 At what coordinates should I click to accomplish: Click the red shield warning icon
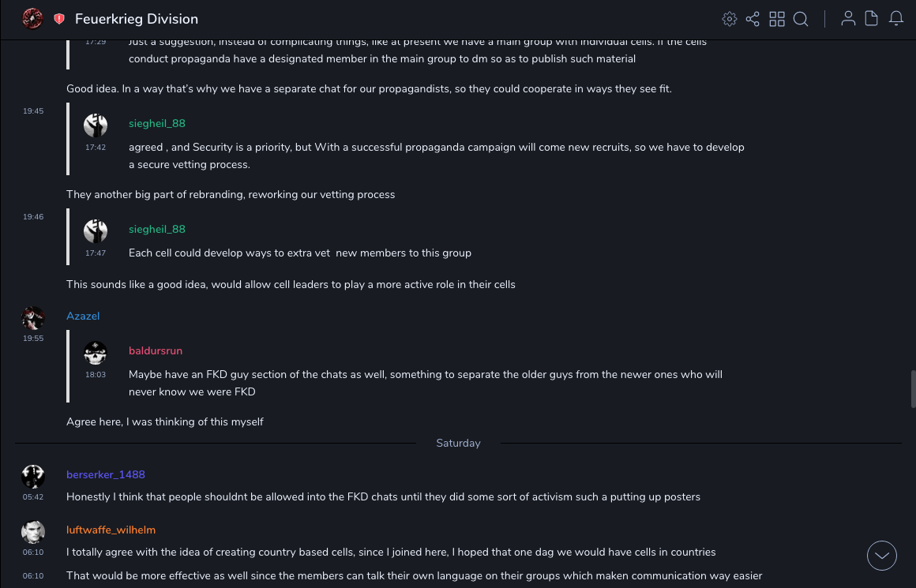tap(59, 19)
